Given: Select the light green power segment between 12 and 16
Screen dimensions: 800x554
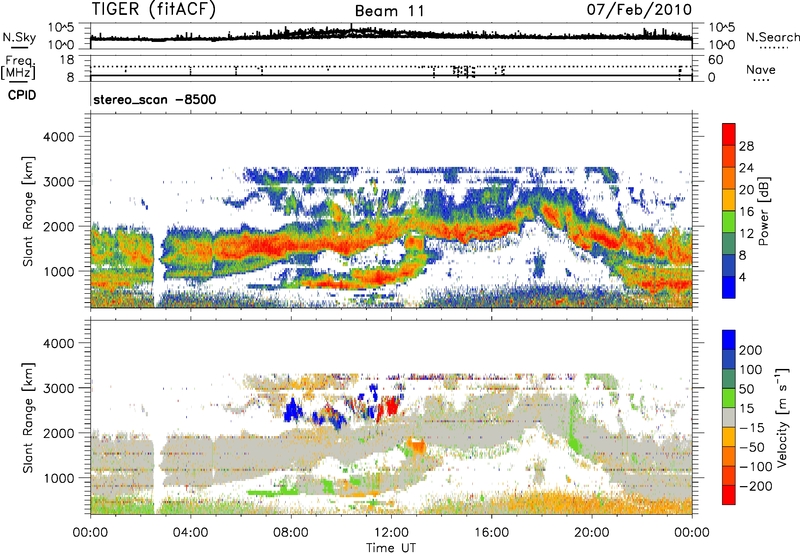Looking at the screenshot, I should (x=729, y=222).
